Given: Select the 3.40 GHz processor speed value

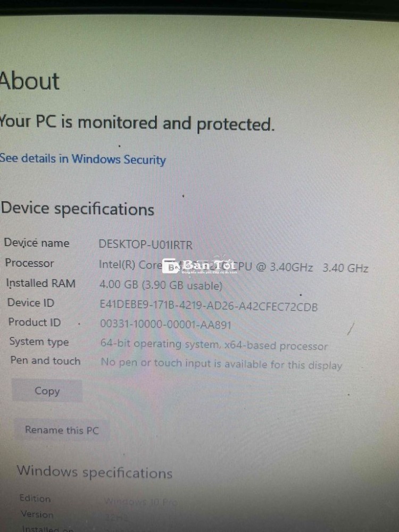Looking at the screenshot, I should tap(345, 268).
